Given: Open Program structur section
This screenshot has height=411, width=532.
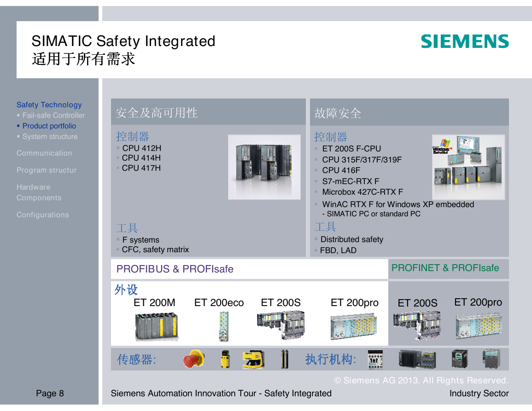Looking at the screenshot, I should (x=47, y=170).
